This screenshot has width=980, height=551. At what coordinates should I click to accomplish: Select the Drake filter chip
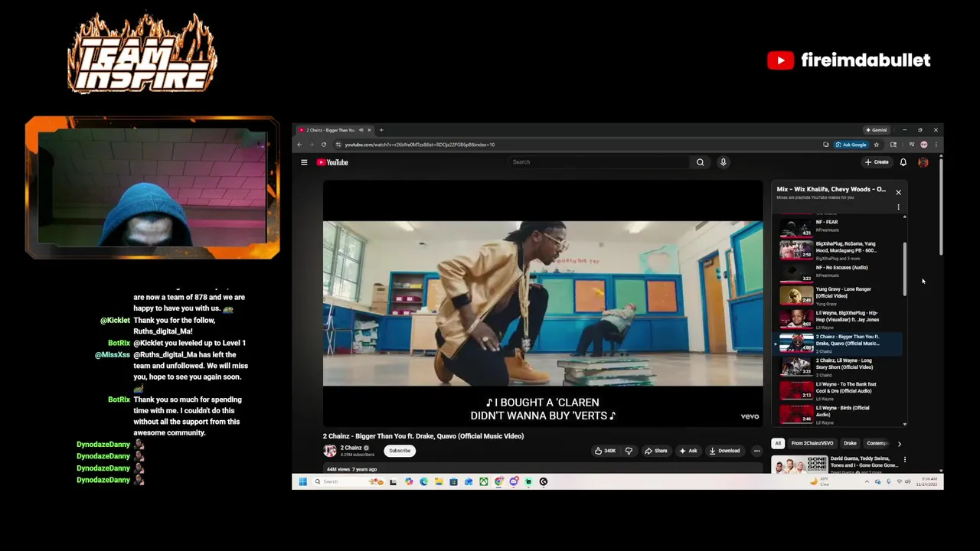850,443
